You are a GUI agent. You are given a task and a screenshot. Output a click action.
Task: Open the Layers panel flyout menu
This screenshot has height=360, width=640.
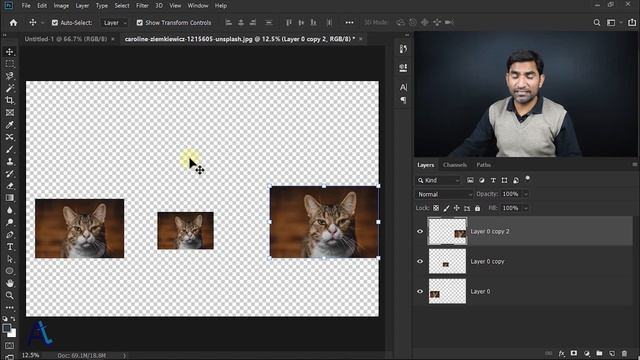tap(634, 164)
